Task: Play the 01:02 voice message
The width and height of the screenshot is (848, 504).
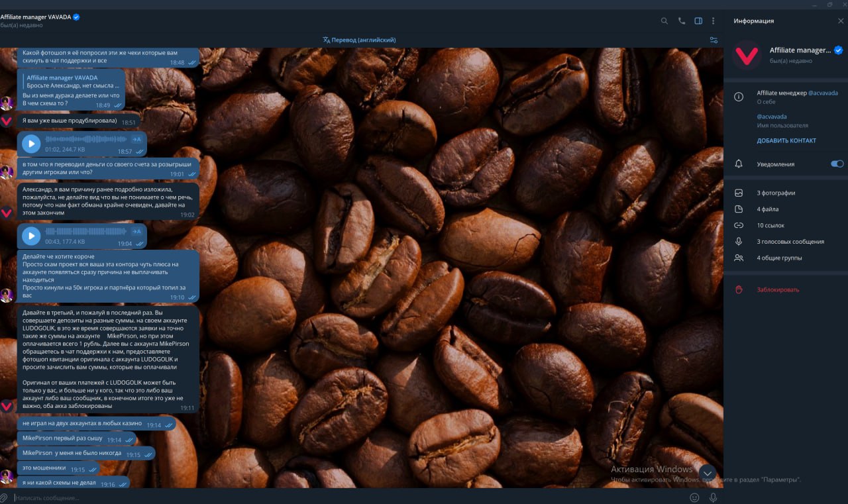Action: (x=30, y=143)
